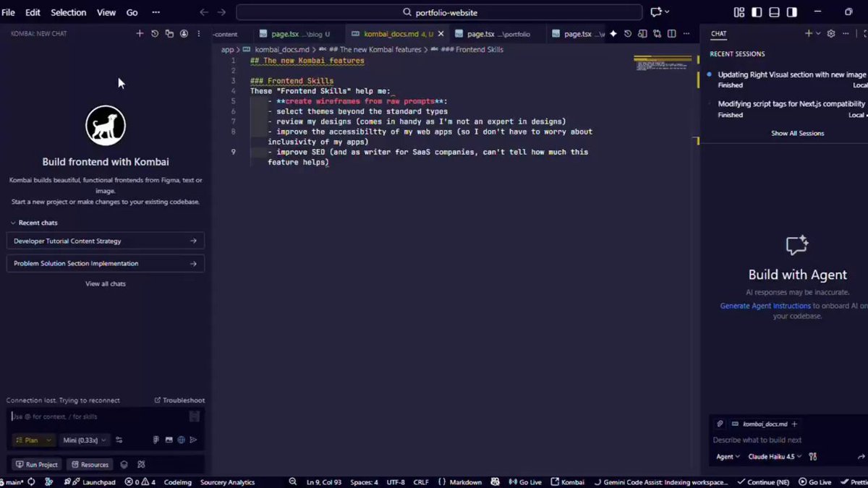Open the Claude Haiku 4.5 model dropdown

[776, 456]
